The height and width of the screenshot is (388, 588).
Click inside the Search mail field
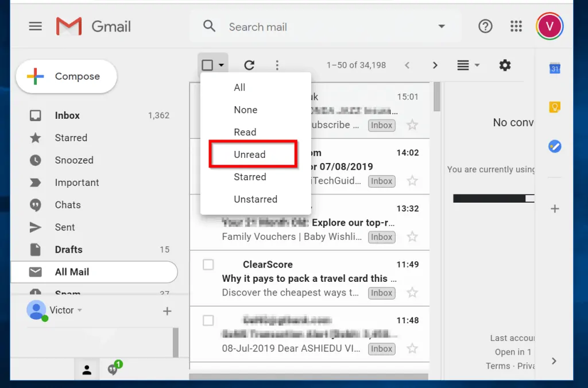[287, 26]
